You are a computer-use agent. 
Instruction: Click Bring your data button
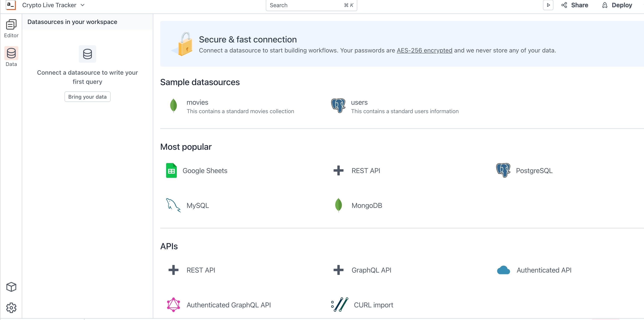(87, 97)
